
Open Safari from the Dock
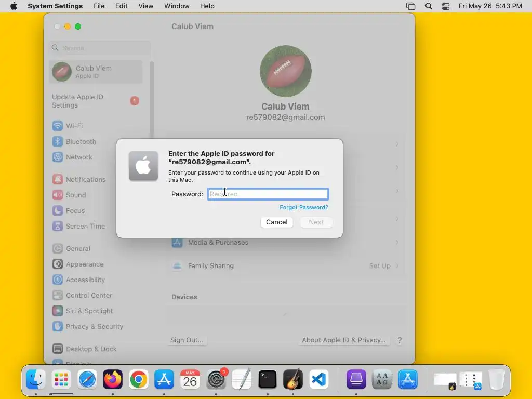pos(87,379)
